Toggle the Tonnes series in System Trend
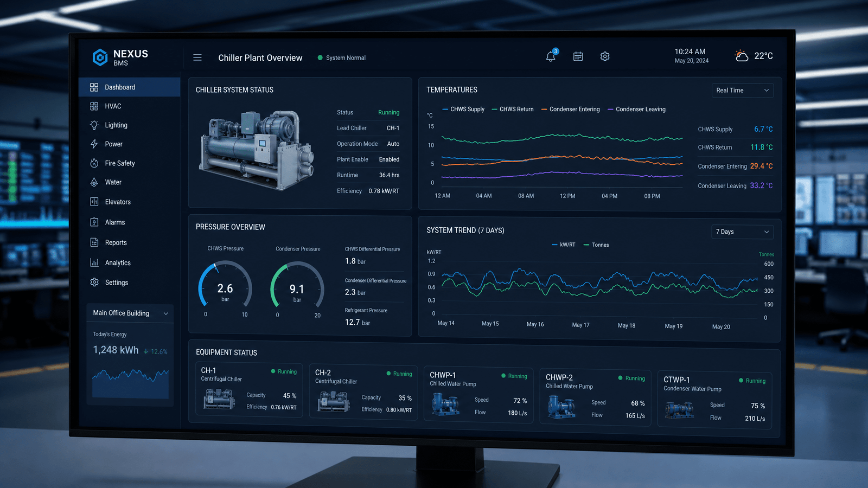The width and height of the screenshot is (868, 488). 596,245
